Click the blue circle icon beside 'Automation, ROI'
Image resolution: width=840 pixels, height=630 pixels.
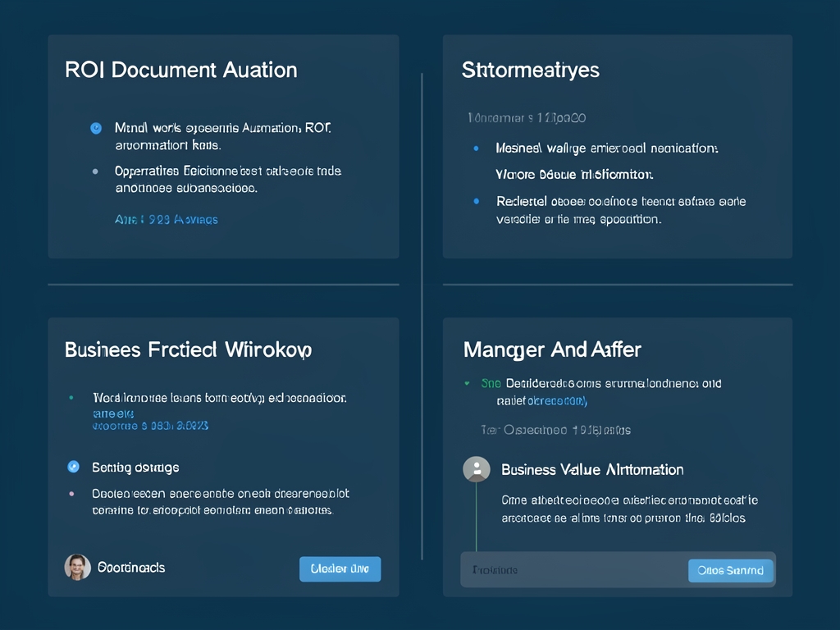coord(96,129)
